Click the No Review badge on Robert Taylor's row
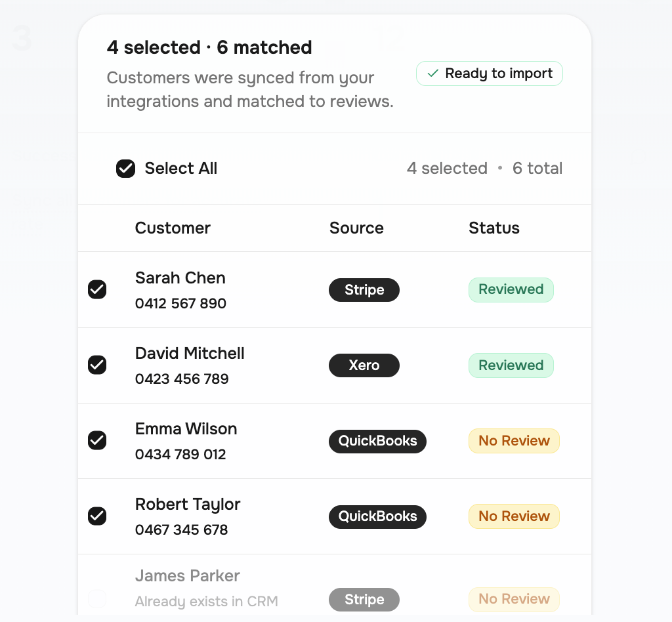Viewport: 672px width, 622px height. (514, 516)
